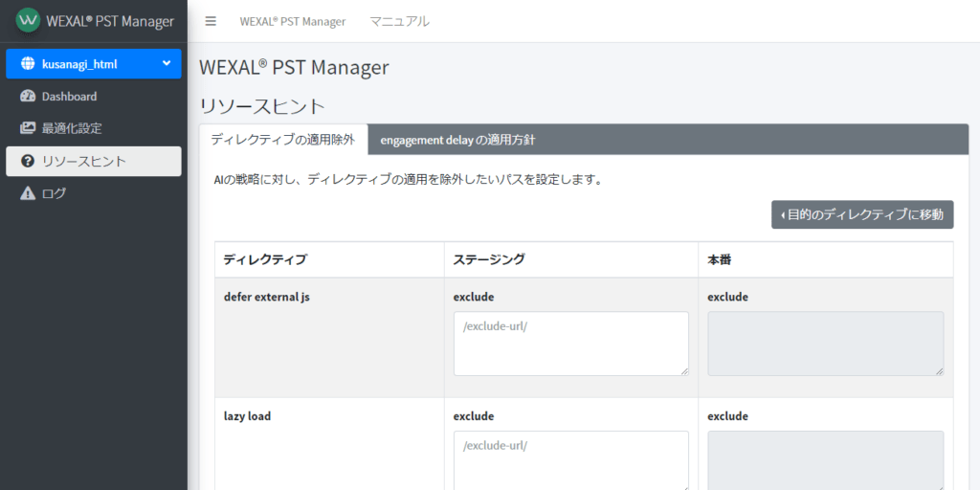Open 最適化設定 in the sidebar

click(x=94, y=129)
